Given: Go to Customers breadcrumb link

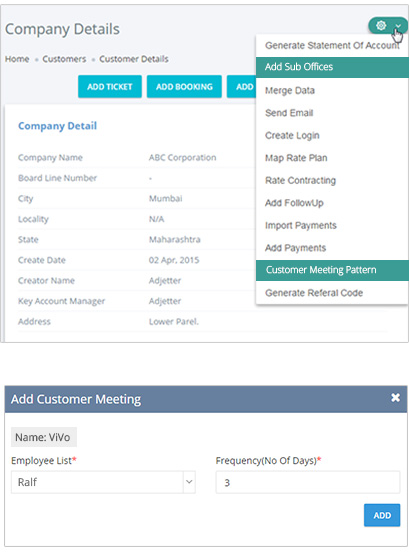Looking at the screenshot, I should point(64,59).
